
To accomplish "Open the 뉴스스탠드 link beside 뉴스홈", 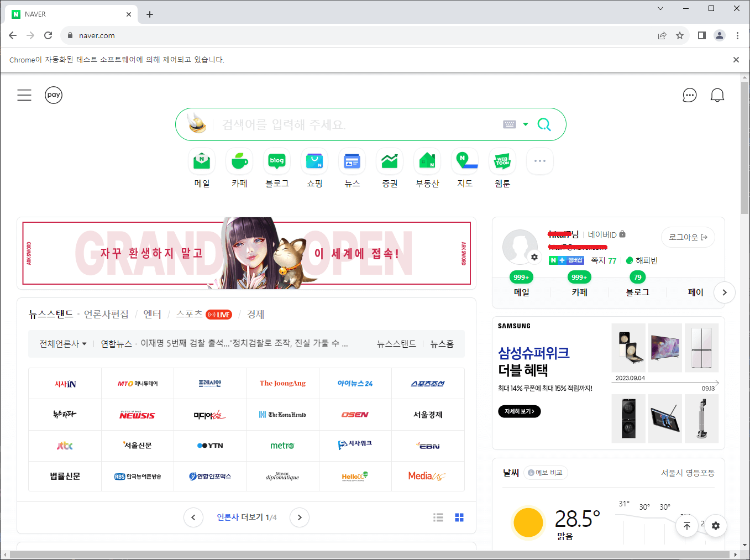I will 396,344.
